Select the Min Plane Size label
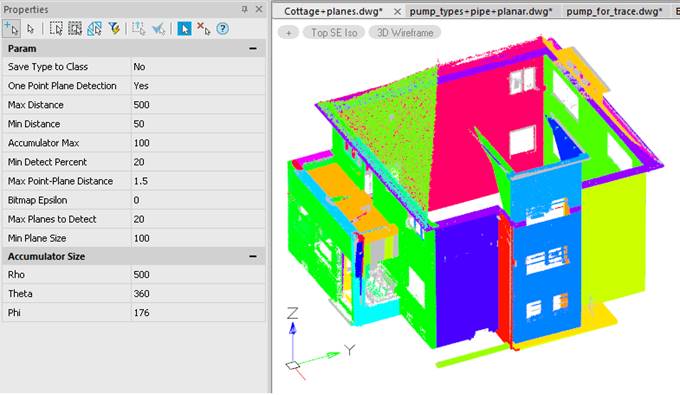This screenshot has width=680, height=395. 37,238
